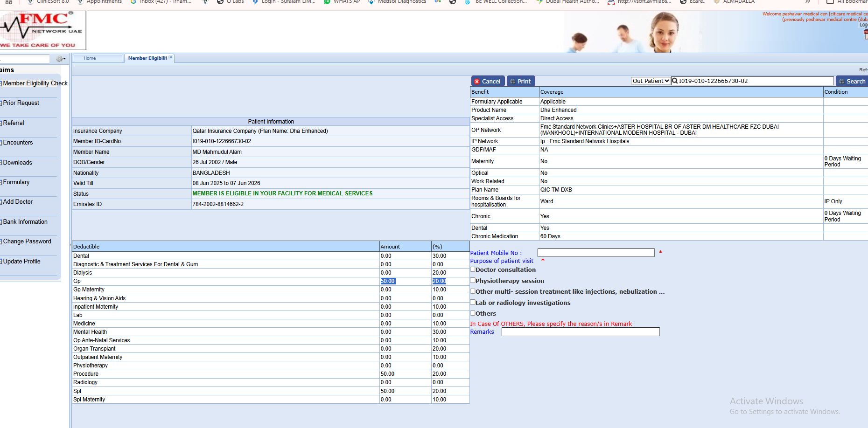Tick the Physiotherapy session checkbox
Viewport: 868px width, 428px height.
(473, 281)
